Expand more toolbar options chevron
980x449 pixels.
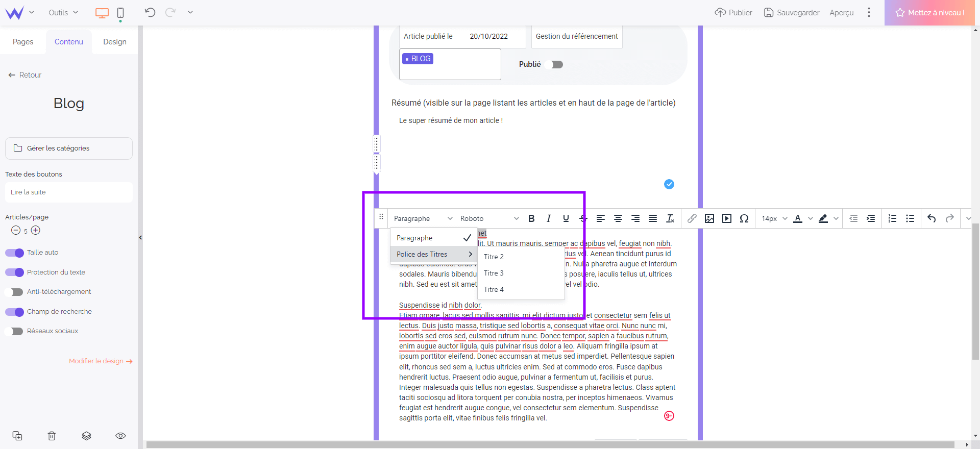click(x=968, y=218)
